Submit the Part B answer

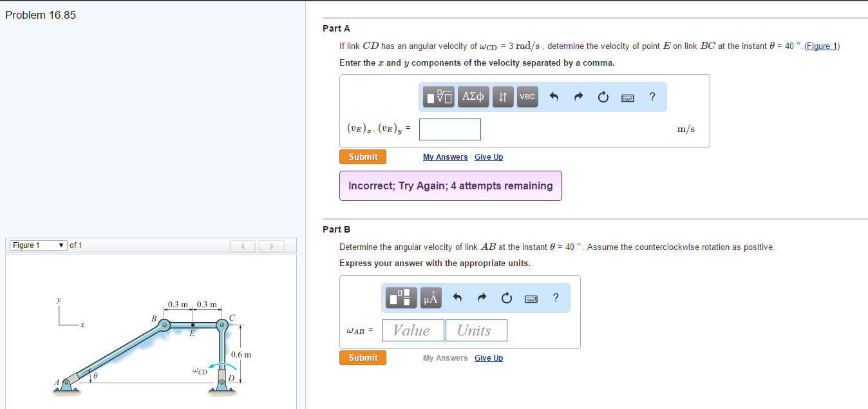(x=363, y=357)
